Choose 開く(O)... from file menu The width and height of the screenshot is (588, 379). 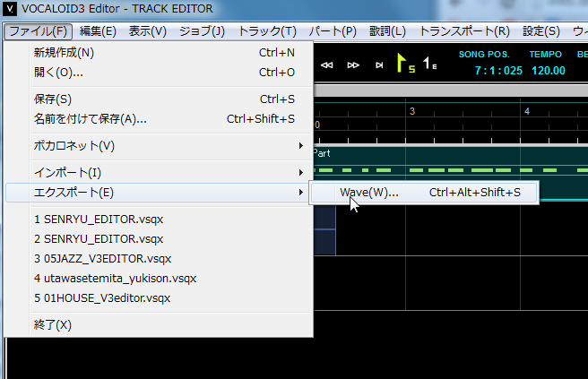(x=159, y=73)
